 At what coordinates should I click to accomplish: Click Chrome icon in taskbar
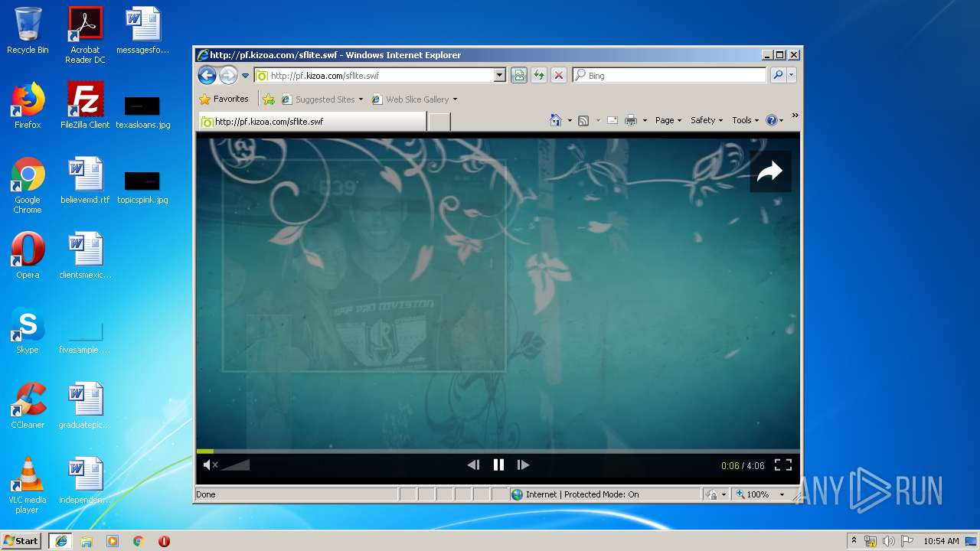(x=139, y=541)
